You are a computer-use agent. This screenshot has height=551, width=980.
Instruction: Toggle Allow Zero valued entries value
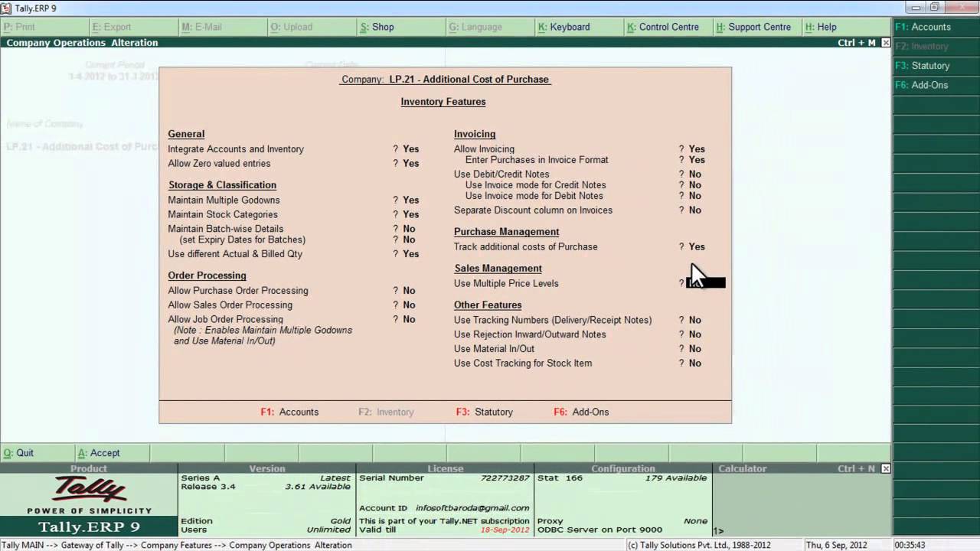pos(411,164)
